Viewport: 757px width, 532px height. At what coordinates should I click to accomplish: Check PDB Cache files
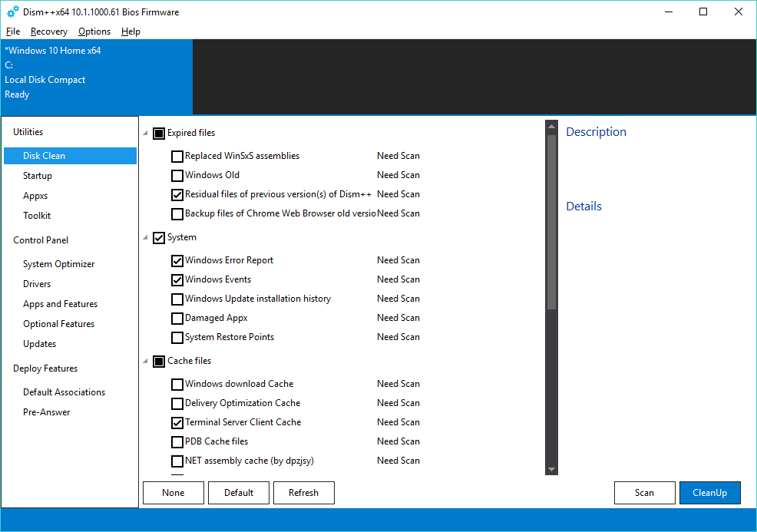click(177, 442)
